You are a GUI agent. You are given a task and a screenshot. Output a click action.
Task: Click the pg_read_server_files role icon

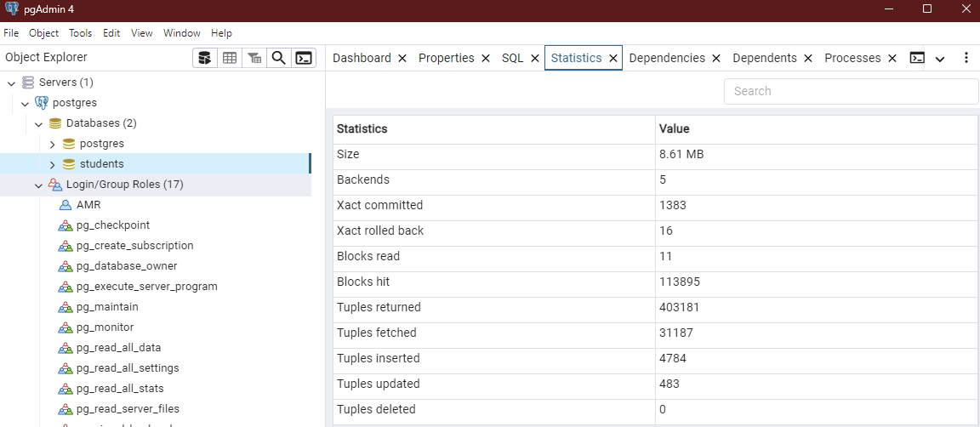coord(66,409)
